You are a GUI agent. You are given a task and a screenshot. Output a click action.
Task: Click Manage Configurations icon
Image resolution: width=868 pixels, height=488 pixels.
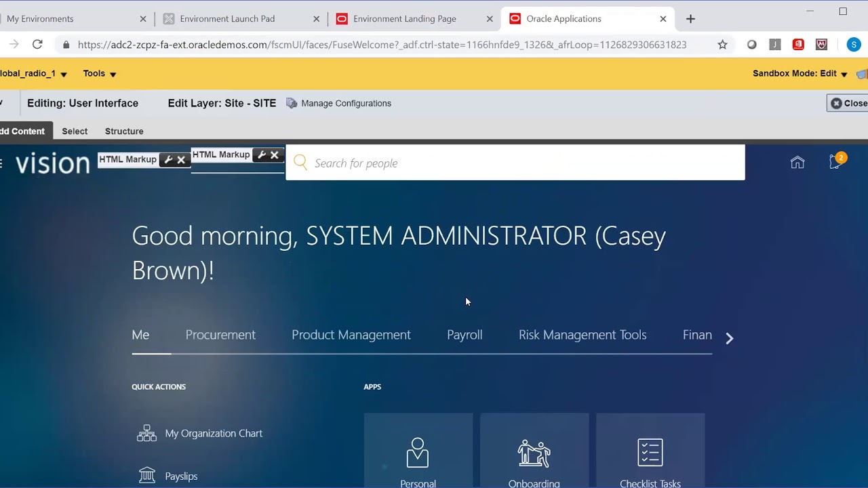[x=292, y=103]
